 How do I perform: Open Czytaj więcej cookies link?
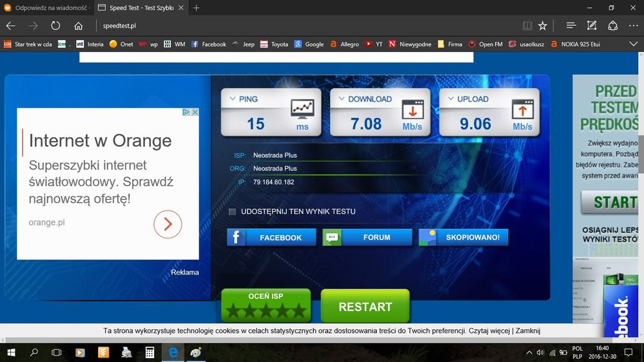(x=489, y=331)
